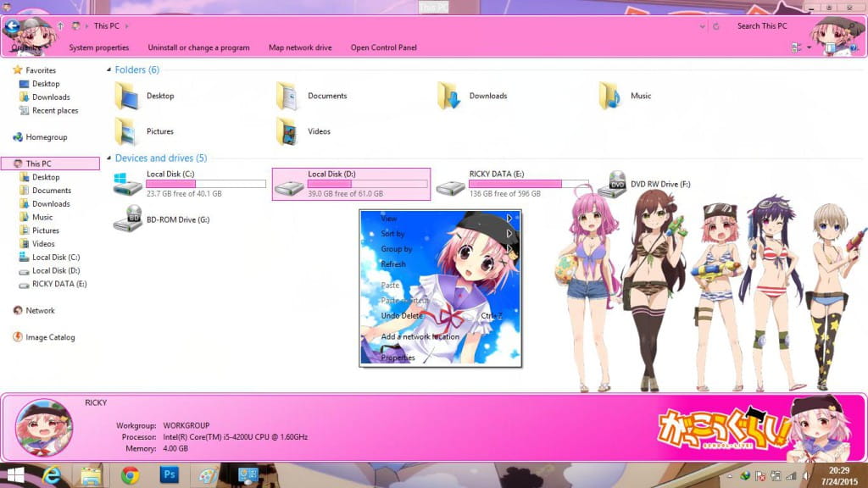The image size is (868, 488).
Task: Click Map network drive
Action: pos(300,47)
